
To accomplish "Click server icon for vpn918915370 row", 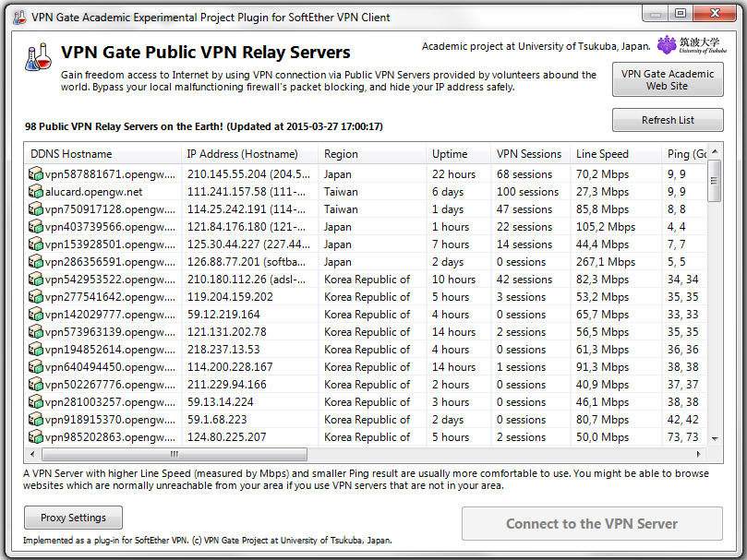I will (x=36, y=419).
